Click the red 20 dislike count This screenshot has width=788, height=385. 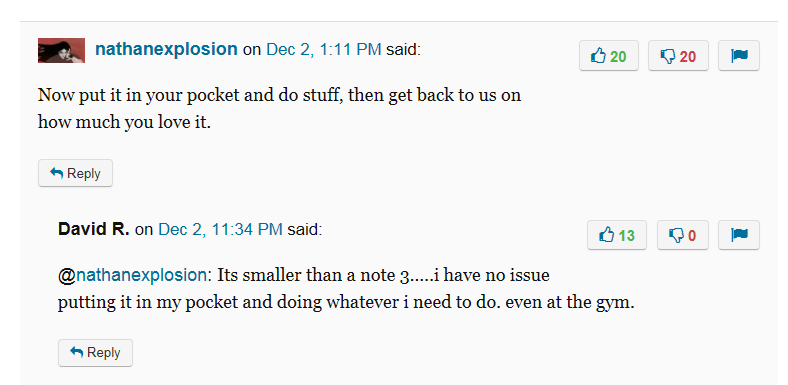(687, 57)
